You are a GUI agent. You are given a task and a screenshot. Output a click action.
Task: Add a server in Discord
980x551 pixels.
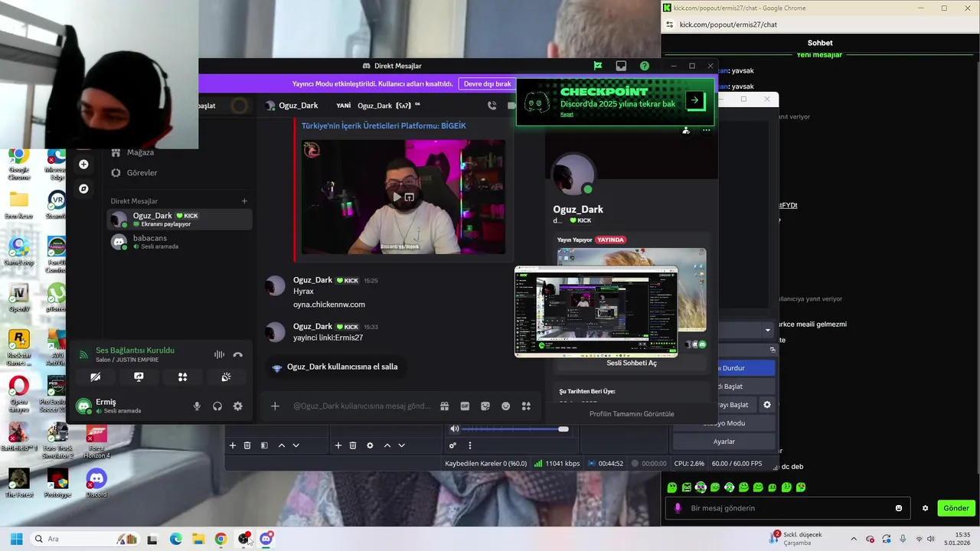pyautogui.click(x=83, y=165)
